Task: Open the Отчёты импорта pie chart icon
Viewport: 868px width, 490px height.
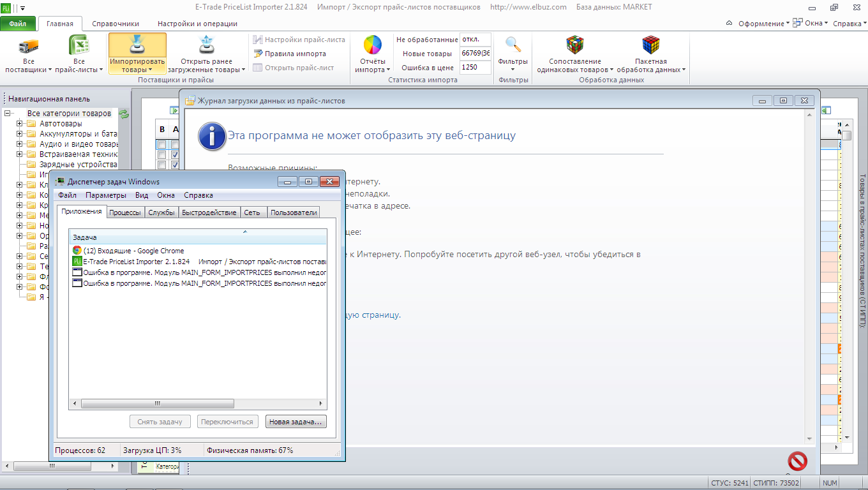Action: 373,45
